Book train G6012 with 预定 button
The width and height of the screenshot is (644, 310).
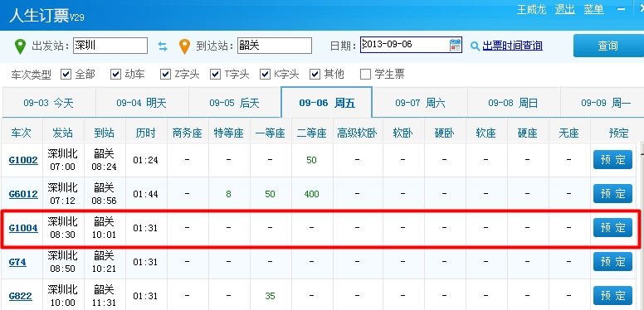click(x=612, y=194)
